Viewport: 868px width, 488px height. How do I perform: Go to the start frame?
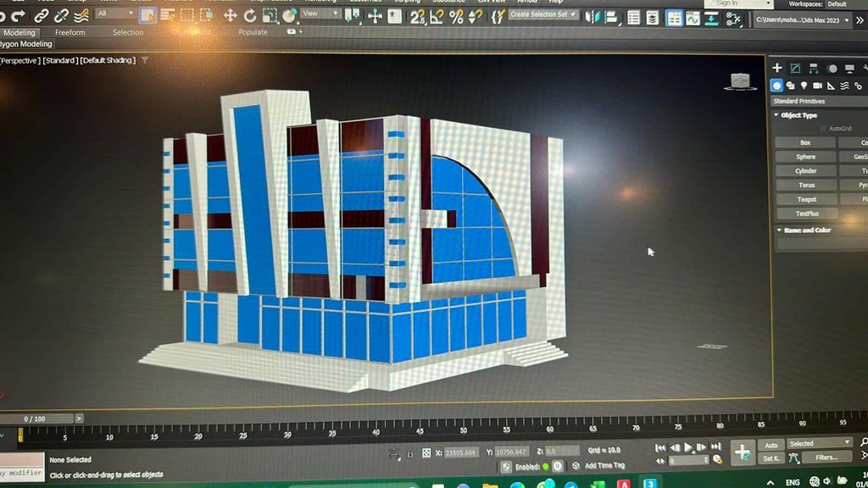(660, 447)
